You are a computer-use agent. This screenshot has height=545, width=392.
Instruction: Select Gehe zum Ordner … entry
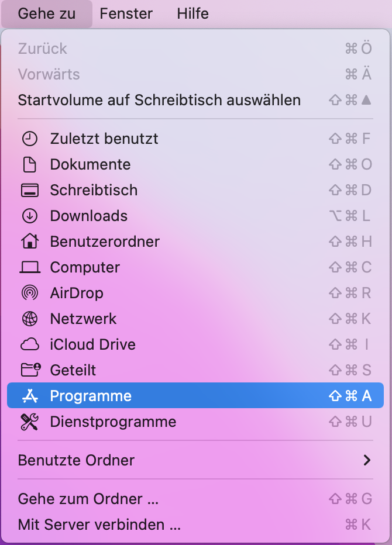(x=88, y=499)
